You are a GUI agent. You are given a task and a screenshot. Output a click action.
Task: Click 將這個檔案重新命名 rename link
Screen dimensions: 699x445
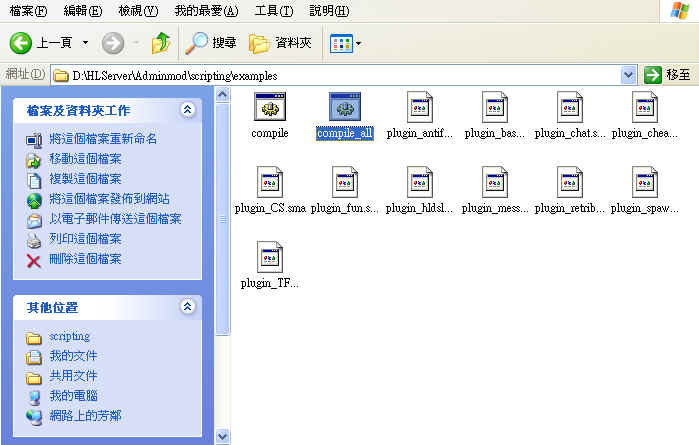pos(103,139)
